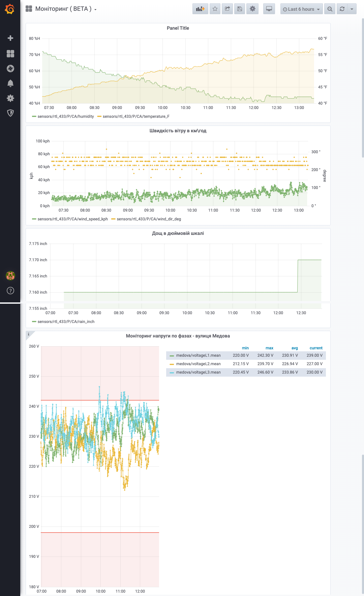Open Explore compass icon in sidebar
This screenshot has width=364, height=596.
pos(10,69)
